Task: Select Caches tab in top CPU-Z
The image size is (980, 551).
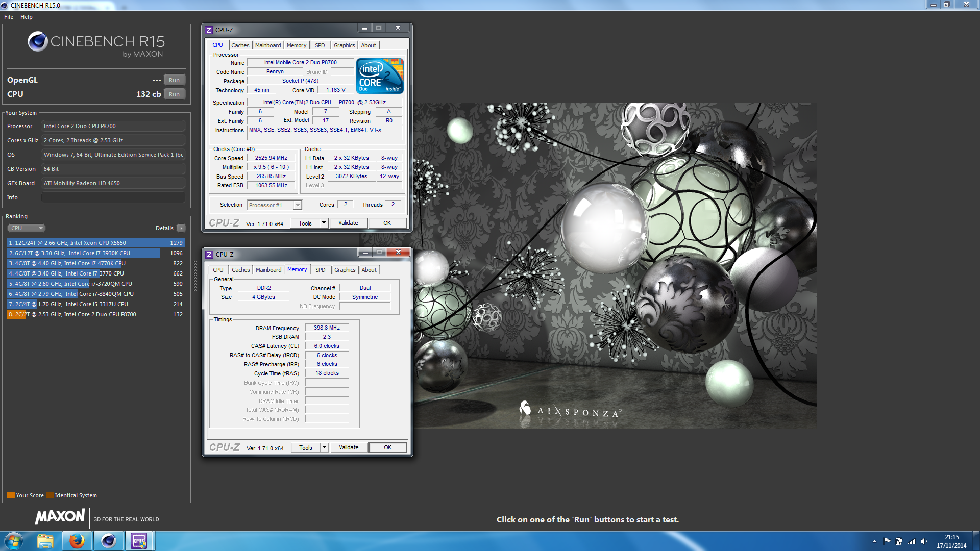Action: 240,45
